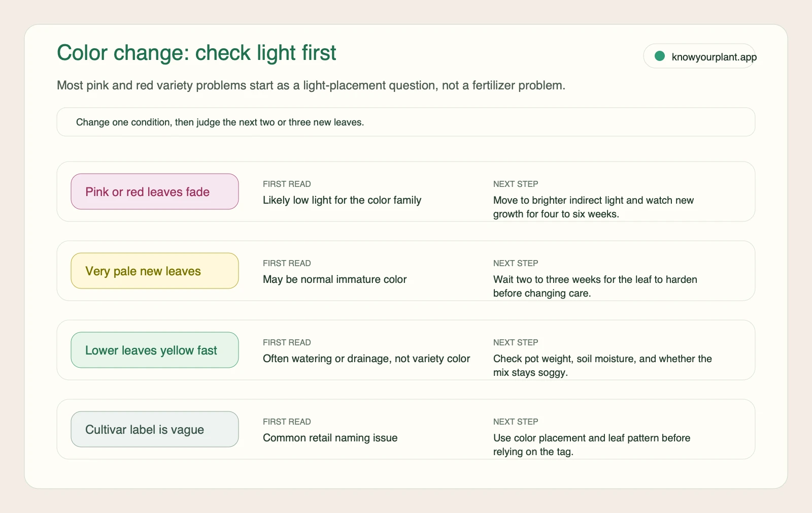Click NEXT STEP label in cultivar row
This screenshot has width=812, height=513.
point(516,422)
